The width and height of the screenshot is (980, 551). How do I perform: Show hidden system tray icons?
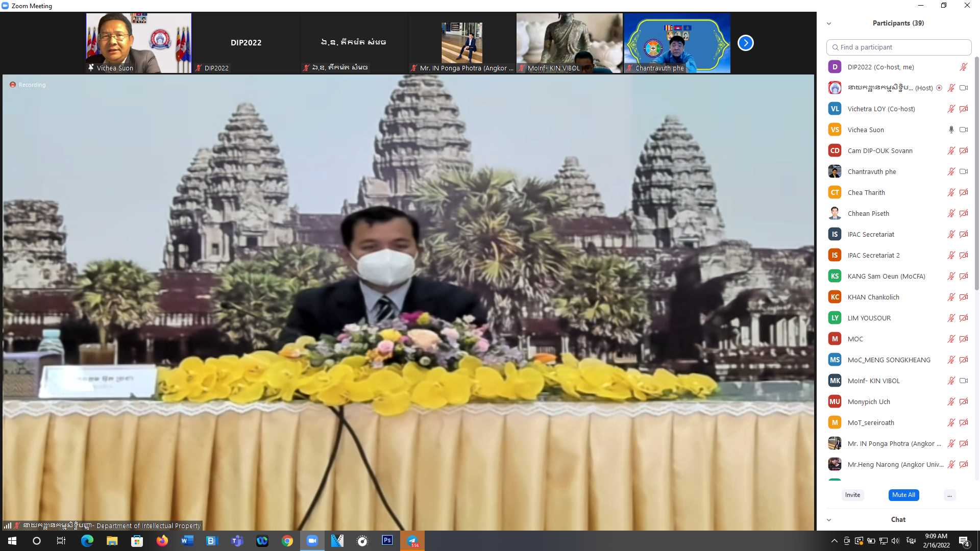(834, 541)
